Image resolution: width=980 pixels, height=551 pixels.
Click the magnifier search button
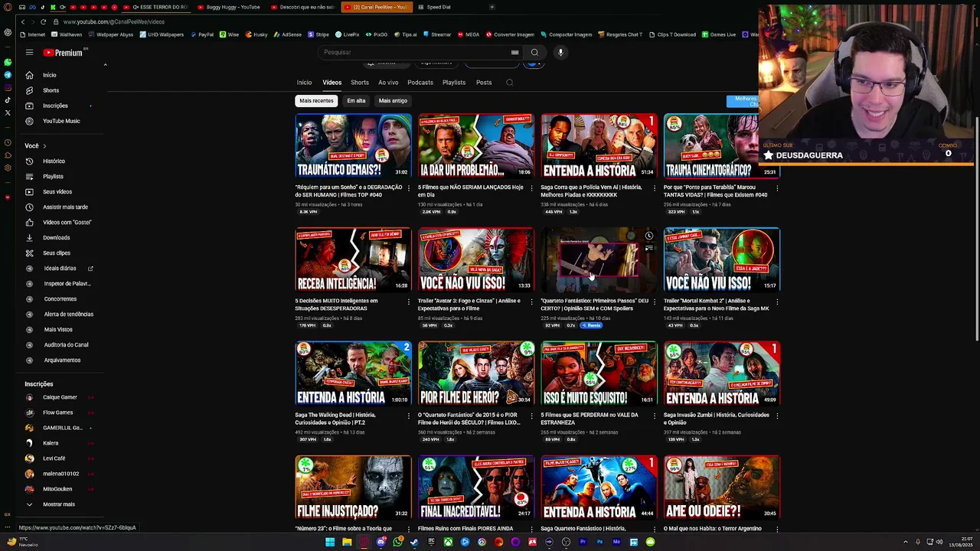click(534, 52)
